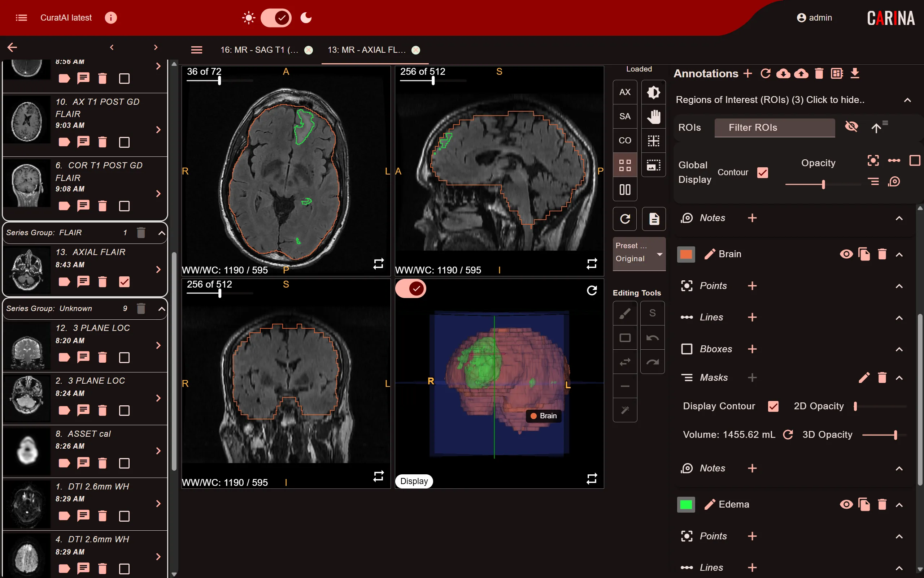
Task: Open the 8. ASSET cal series thumbnail
Action: pos(27,451)
